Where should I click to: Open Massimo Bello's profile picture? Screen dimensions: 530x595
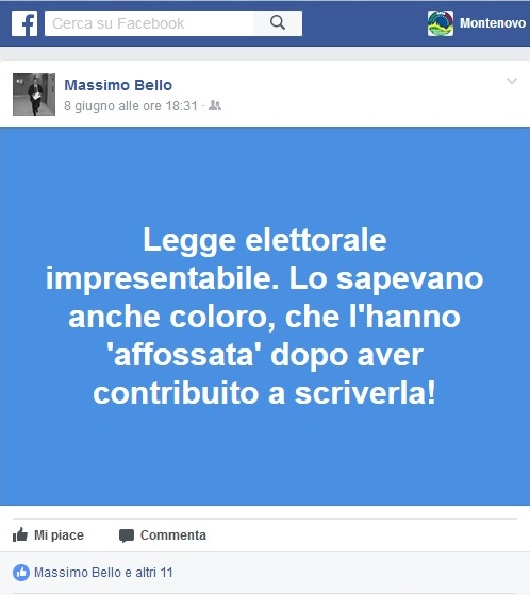34,94
